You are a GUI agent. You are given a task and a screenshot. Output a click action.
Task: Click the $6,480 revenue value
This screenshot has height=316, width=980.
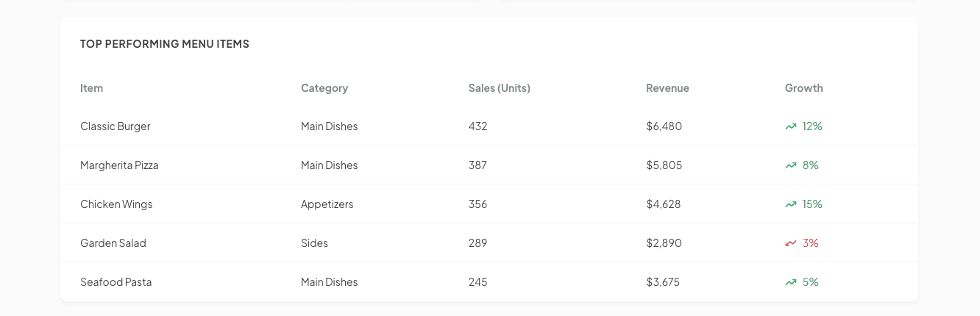[x=664, y=126]
